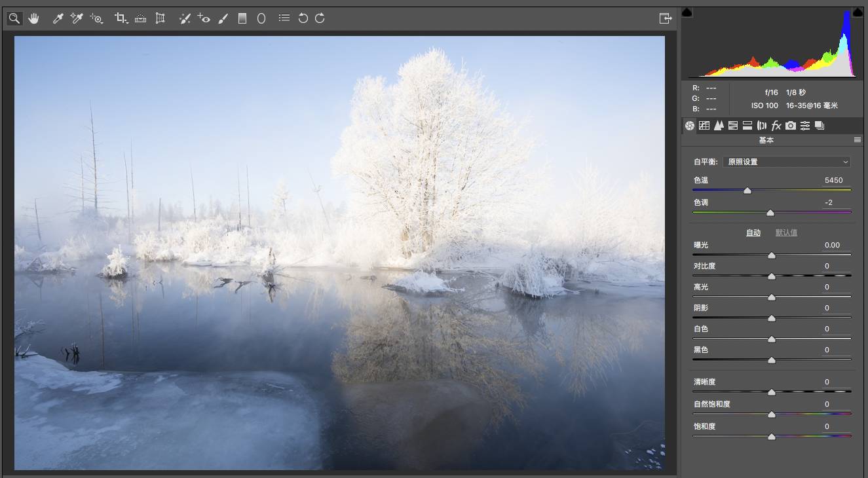Select the Transform tool
This screenshot has width=868, height=478.
tap(160, 18)
